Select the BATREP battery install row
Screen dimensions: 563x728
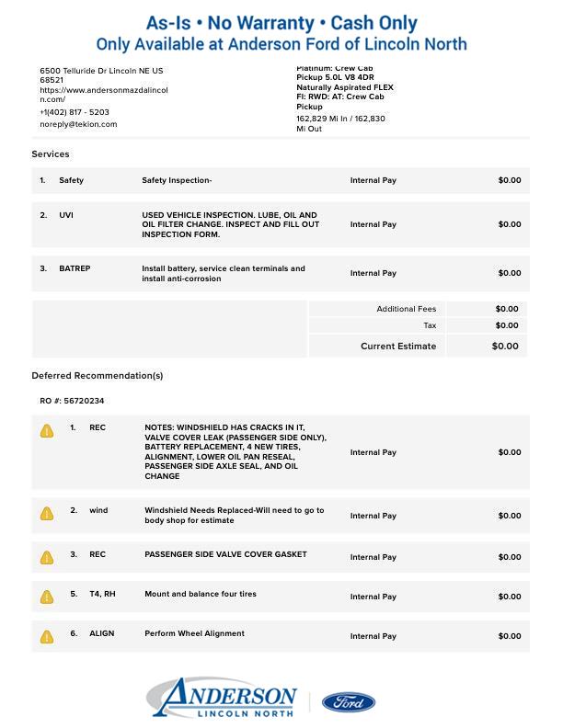[x=281, y=273]
